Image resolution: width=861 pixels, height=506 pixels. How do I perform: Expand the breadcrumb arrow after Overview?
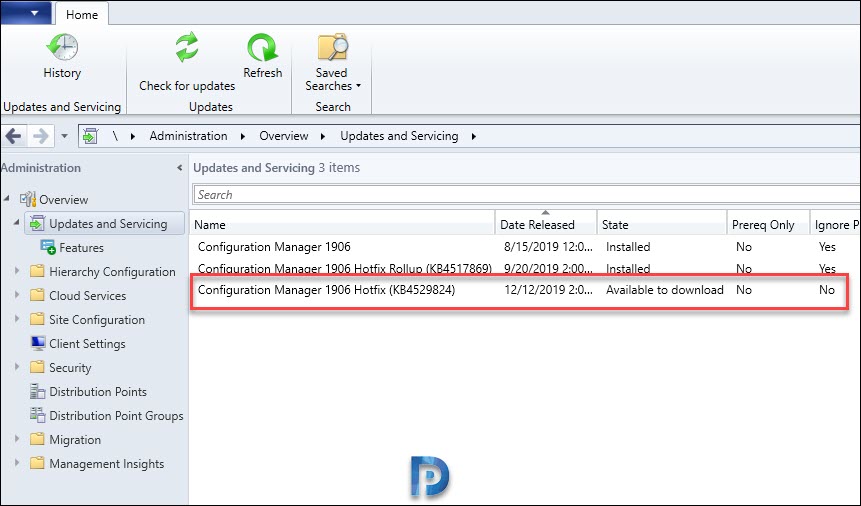coord(323,136)
